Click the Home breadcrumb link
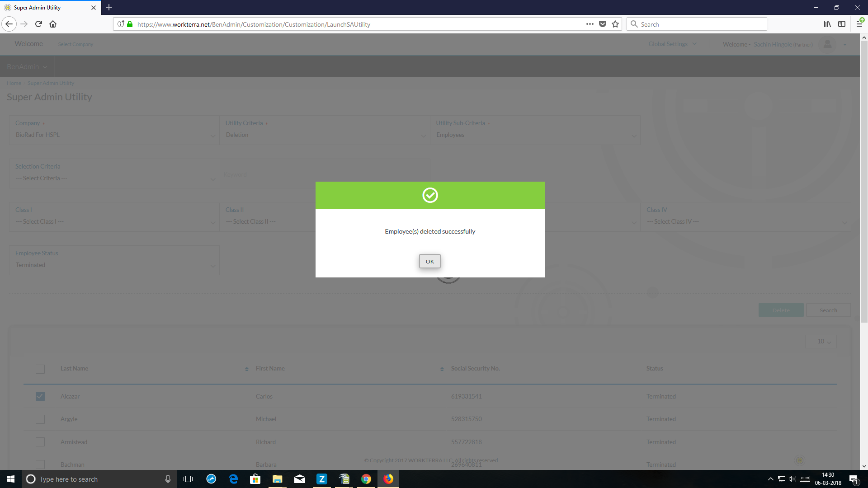This screenshot has height=488, width=868. pos(14,83)
